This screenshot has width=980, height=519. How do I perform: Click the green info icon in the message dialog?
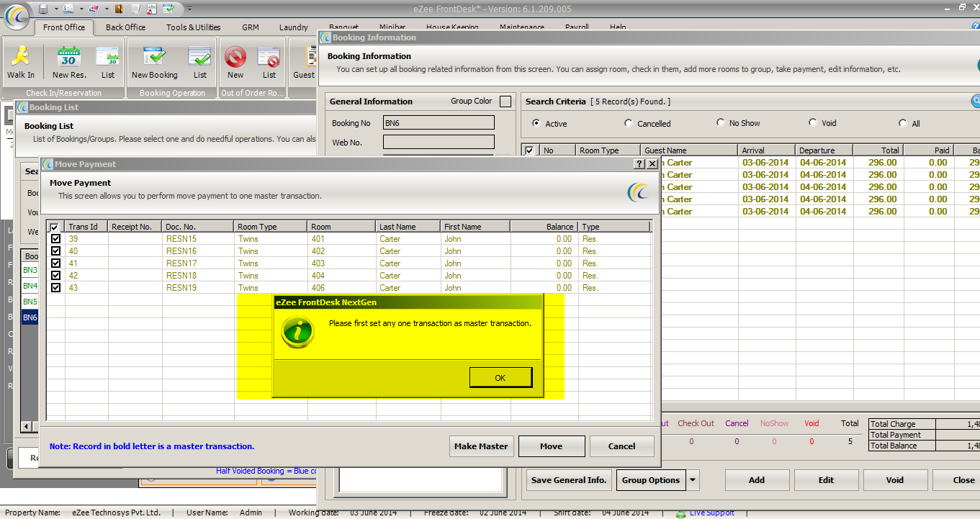point(297,332)
